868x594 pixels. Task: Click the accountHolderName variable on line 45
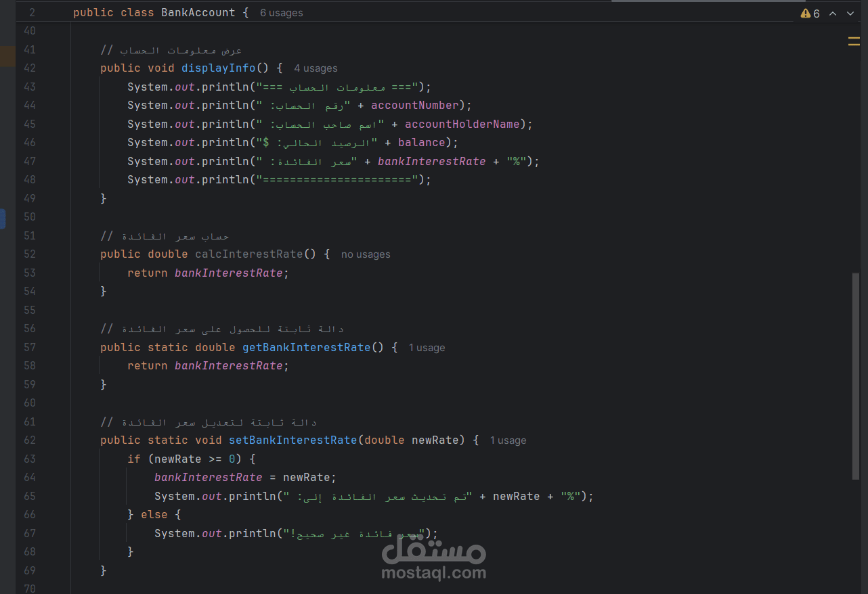point(462,124)
